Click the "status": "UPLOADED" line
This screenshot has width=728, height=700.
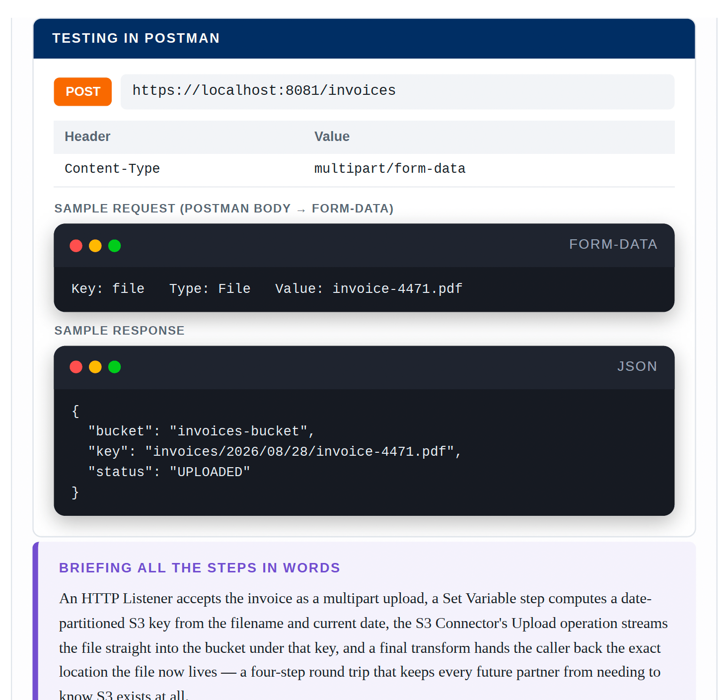click(169, 472)
